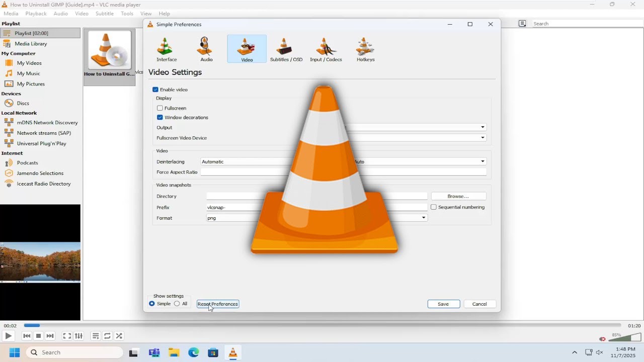Select All show settings radio

pyautogui.click(x=177, y=304)
